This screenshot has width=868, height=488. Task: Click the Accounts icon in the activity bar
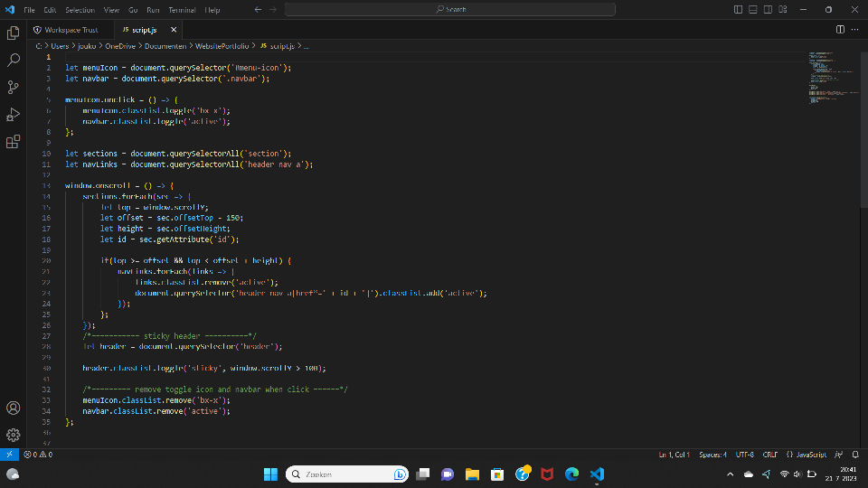point(14,408)
